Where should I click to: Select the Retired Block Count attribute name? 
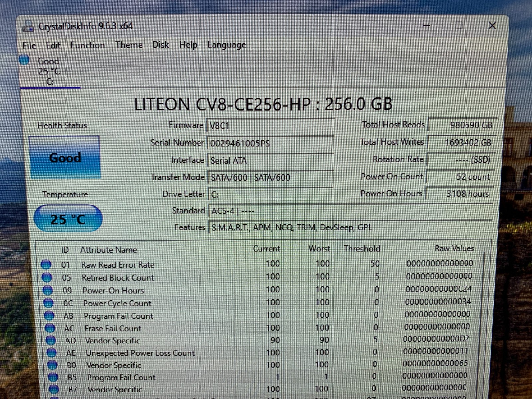pyautogui.click(x=118, y=278)
